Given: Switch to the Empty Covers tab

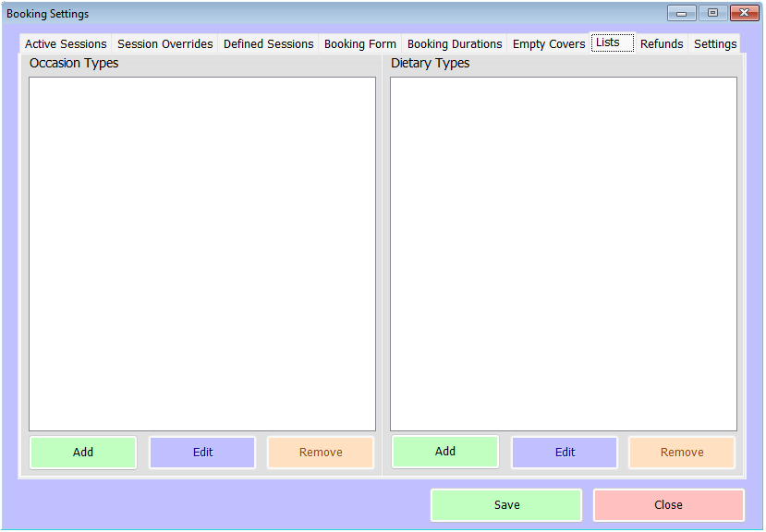Looking at the screenshot, I should 548,44.
